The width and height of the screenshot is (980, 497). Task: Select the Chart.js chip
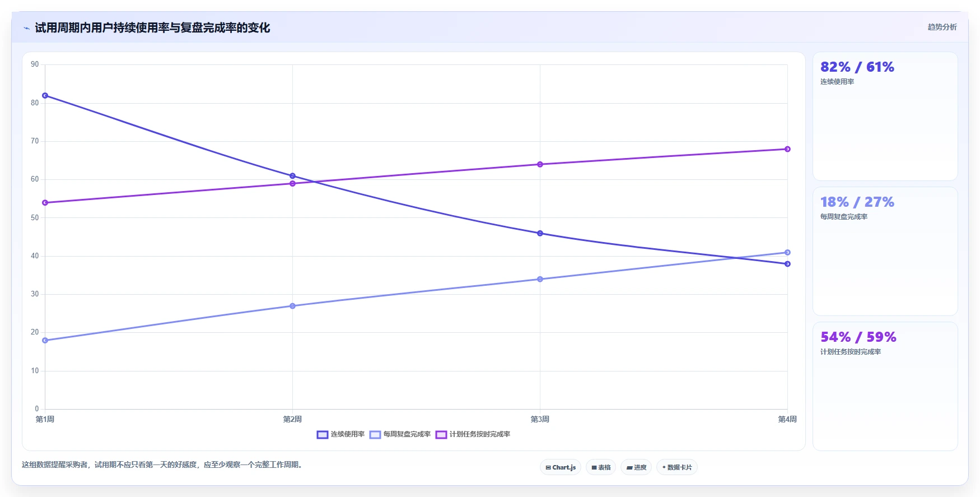click(x=561, y=467)
